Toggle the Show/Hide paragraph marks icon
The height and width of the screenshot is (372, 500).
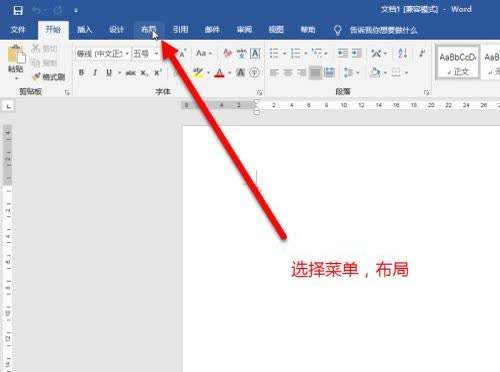click(x=422, y=53)
